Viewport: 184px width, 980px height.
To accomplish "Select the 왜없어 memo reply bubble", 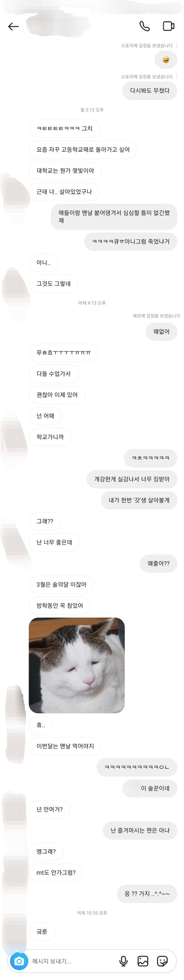I will click(x=161, y=332).
